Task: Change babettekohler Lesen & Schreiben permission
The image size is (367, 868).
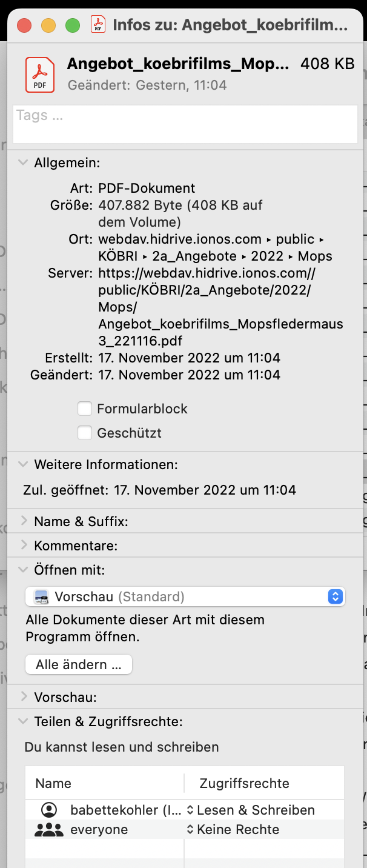Action: coord(251,810)
